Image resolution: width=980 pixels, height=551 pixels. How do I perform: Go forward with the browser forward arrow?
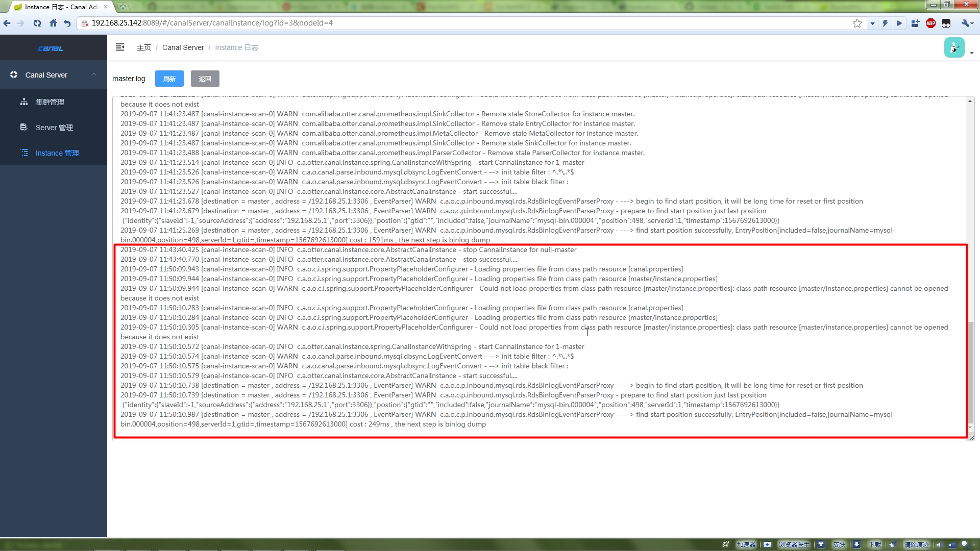click(x=21, y=23)
